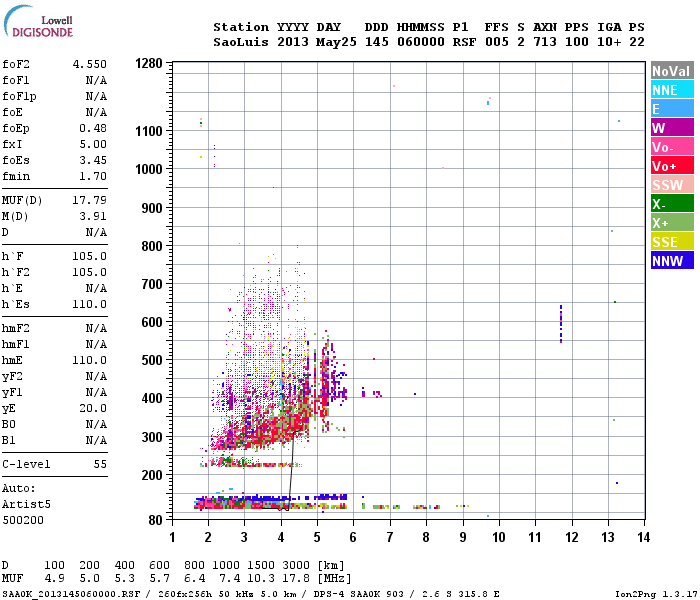Click the 1 MHz x-axis label

coord(172,537)
